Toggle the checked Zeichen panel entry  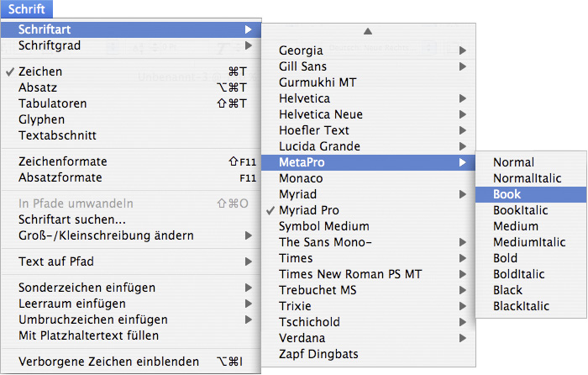point(131,71)
